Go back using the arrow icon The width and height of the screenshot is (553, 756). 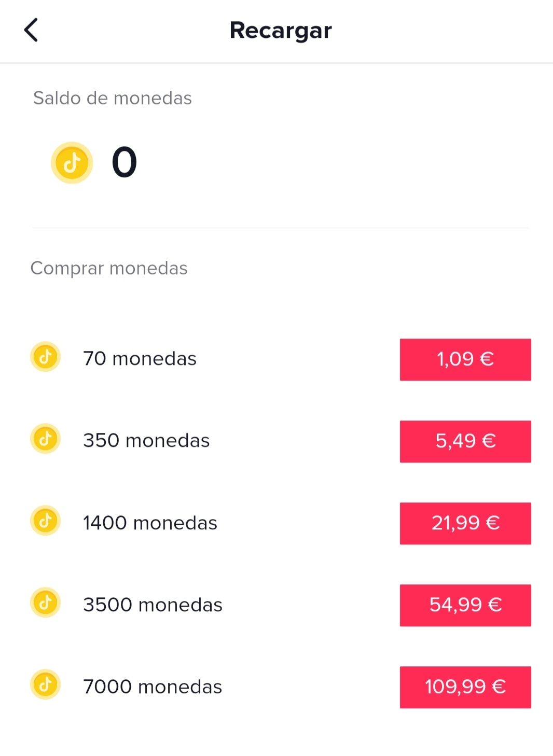[31, 30]
